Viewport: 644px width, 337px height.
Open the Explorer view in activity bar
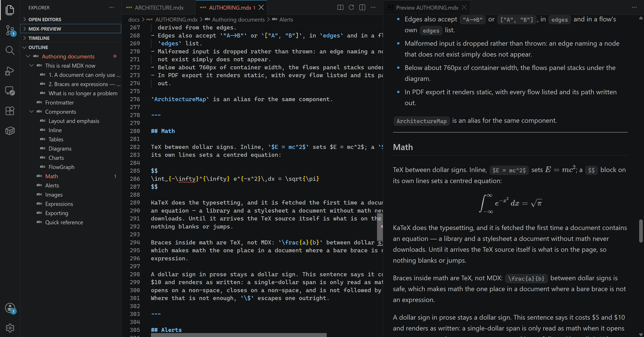pyautogui.click(x=10, y=10)
